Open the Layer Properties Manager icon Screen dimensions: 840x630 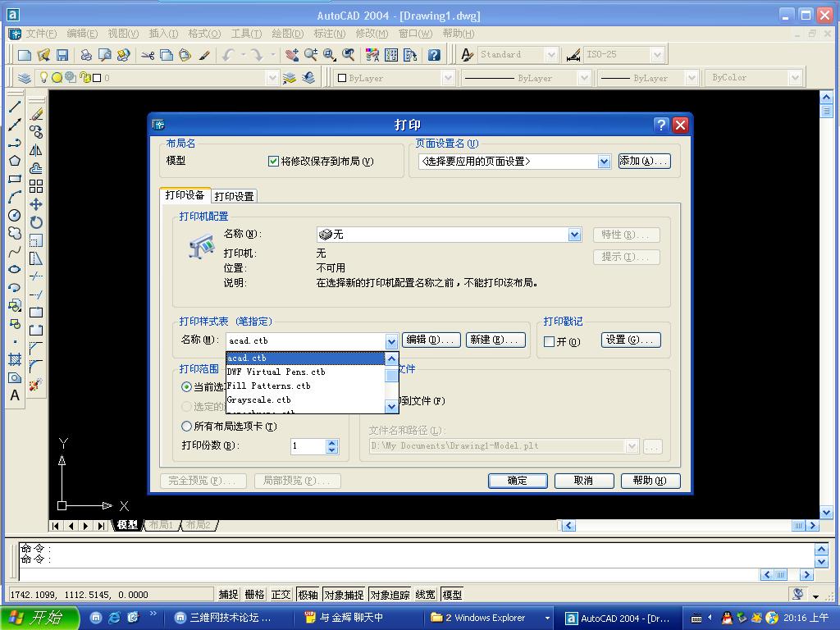click(24, 78)
